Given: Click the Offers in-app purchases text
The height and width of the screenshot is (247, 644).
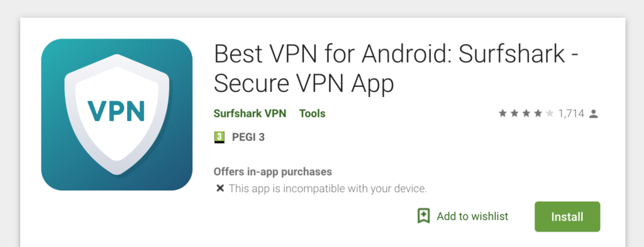Looking at the screenshot, I should tap(273, 171).
